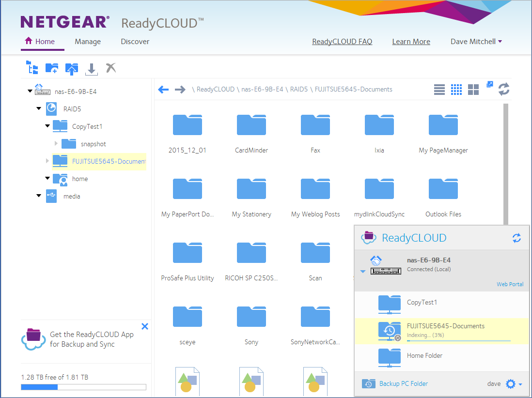Collapse the media tree node
Viewport: 532px width, 398px height.
[39, 196]
